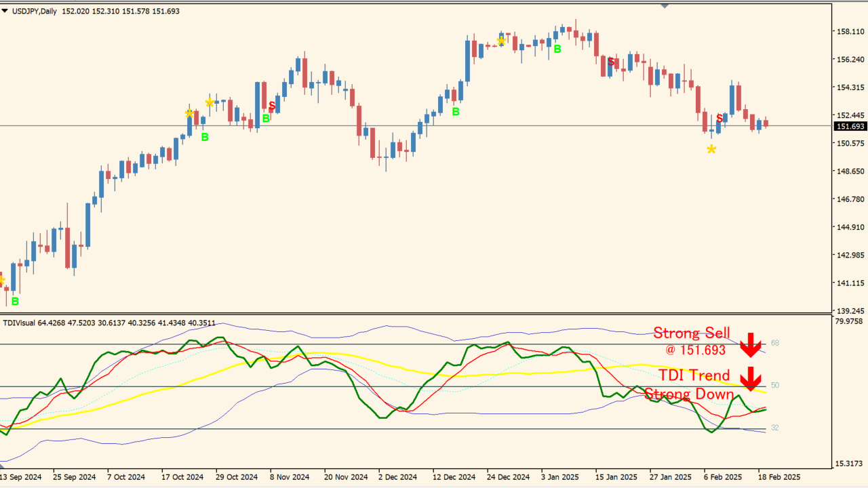The height and width of the screenshot is (488, 868).
Task: Click the 15 Jan 2025 date label
Action: [x=616, y=476]
